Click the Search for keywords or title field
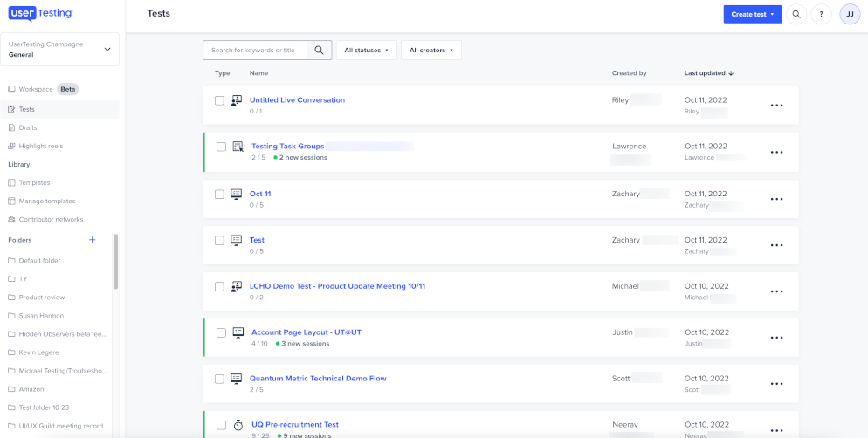Image resolution: width=868 pixels, height=438 pixels. tap(258, 51)
